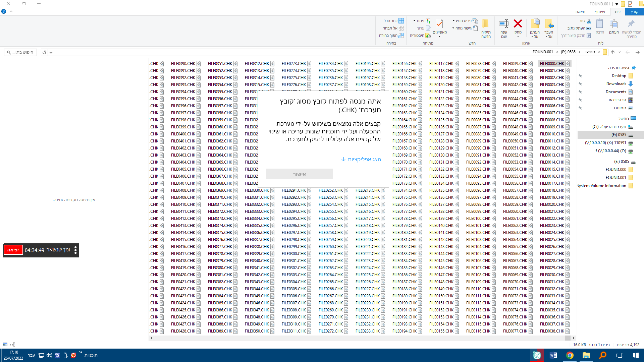This screenshot has height=362, width=644.
Task: Open Google Chrome from taskbar
Action: [x=570, y=355]
